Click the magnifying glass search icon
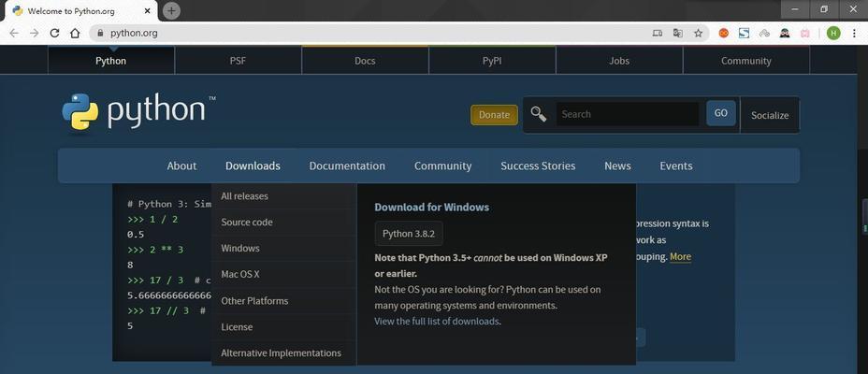This screenshot has height=374, width=868. (x=538, y=114)
